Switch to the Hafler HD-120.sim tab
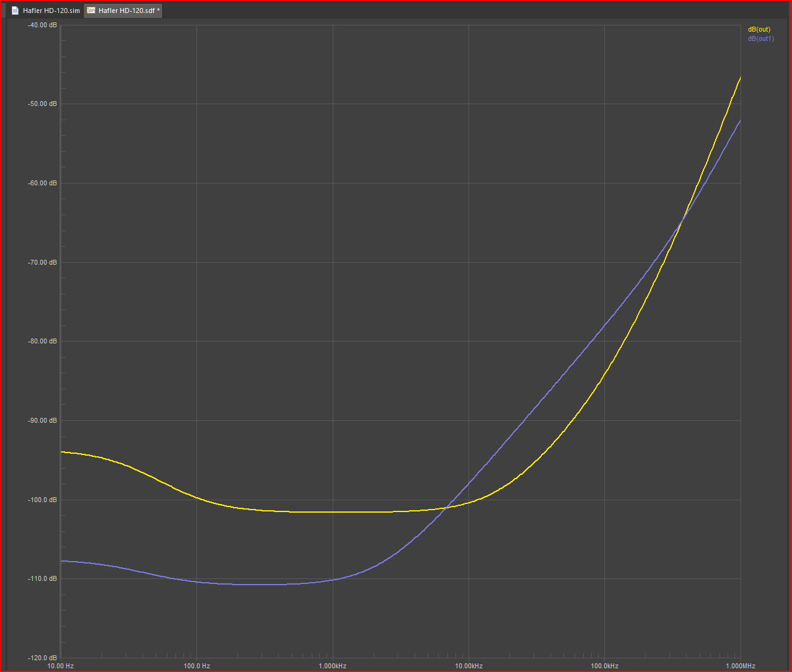Image resolution: width=792 pixels, height=672 pixels. 46,11
